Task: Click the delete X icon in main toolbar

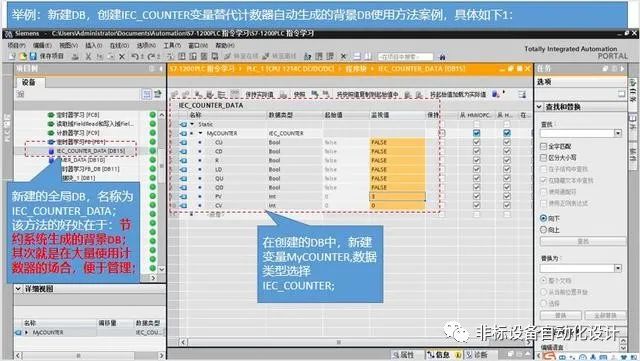Action: [122, 56]
